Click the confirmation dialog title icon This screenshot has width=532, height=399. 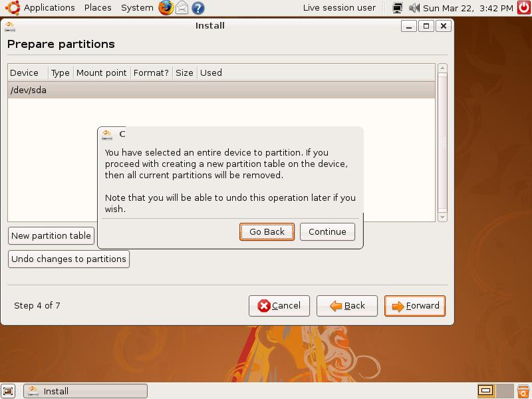107,135
